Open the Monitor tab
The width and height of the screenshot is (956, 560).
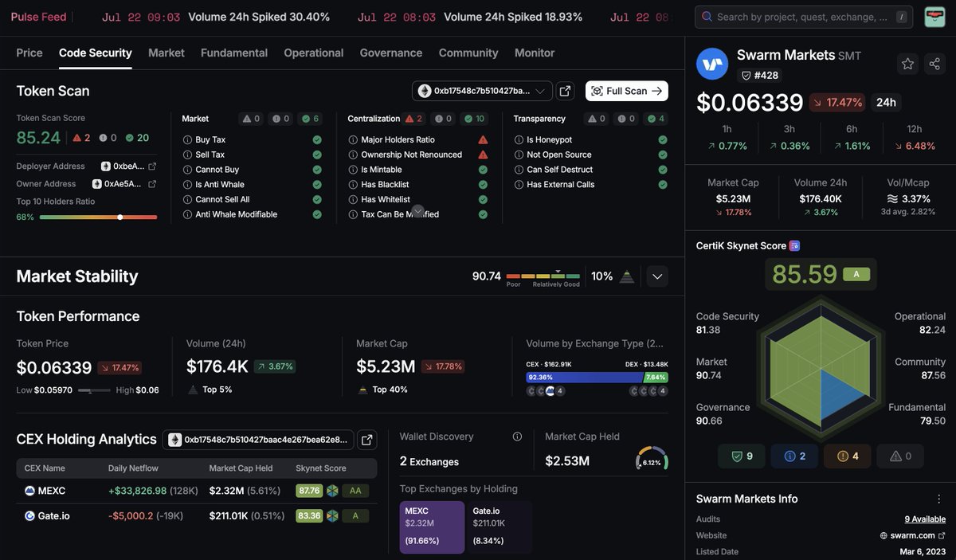pos(535,53)
